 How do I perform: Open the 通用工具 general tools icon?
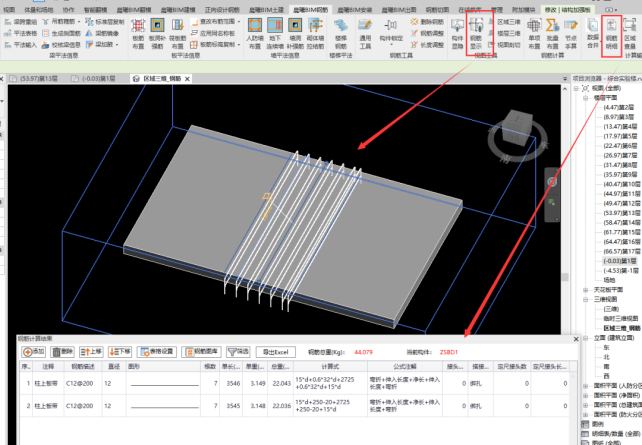pyautogui.click(x=365, y=30)
